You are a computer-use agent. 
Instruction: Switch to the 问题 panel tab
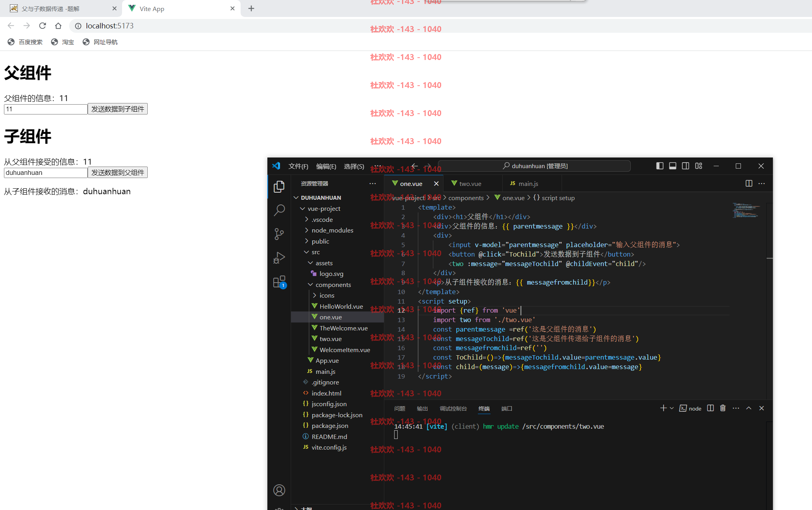tap(400, 409)
